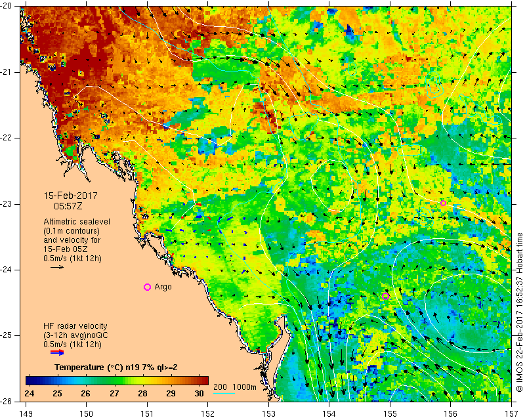Click the longitude axis label '151'
Image resolution: width=525 pixels, height=420 pixels.
click(x=147, y=413)
